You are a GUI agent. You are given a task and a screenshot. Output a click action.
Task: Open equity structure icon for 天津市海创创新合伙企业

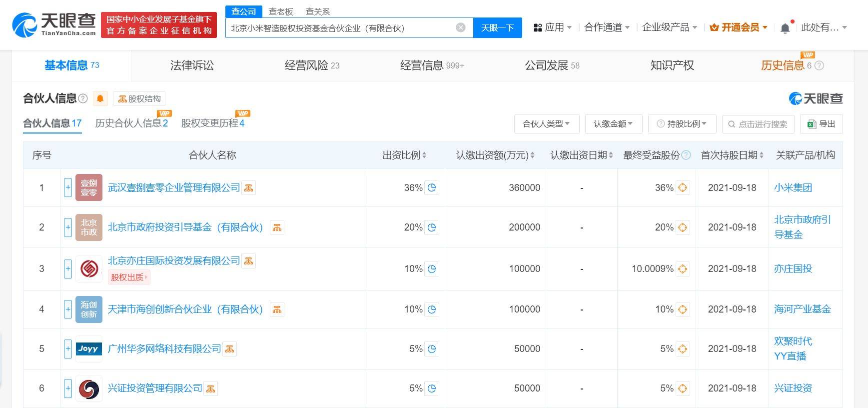point(277,309)
